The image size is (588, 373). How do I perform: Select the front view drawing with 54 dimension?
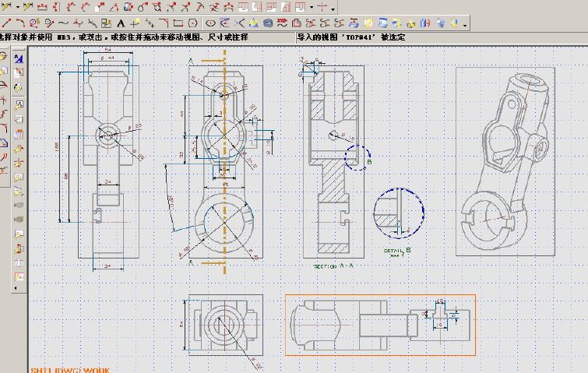tap(108, 161)
